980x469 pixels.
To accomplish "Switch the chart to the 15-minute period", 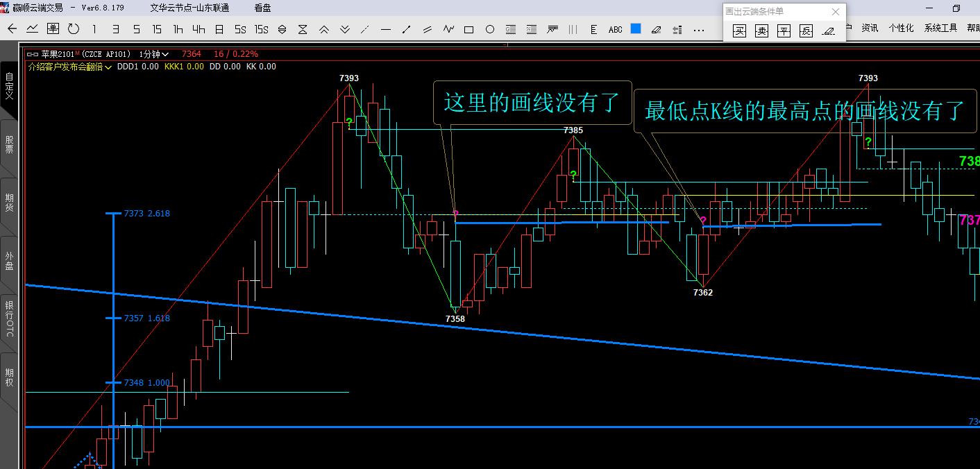I will coord(157,29).
